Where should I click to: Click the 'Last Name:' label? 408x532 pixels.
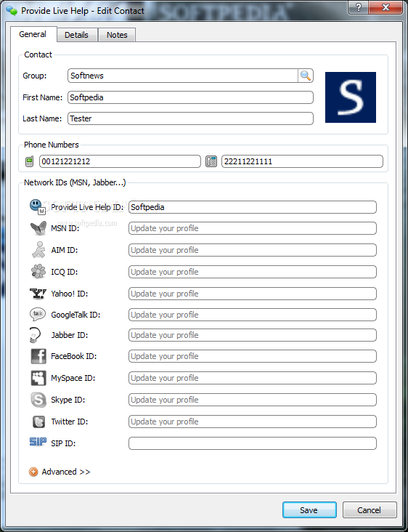pos(42,118)
